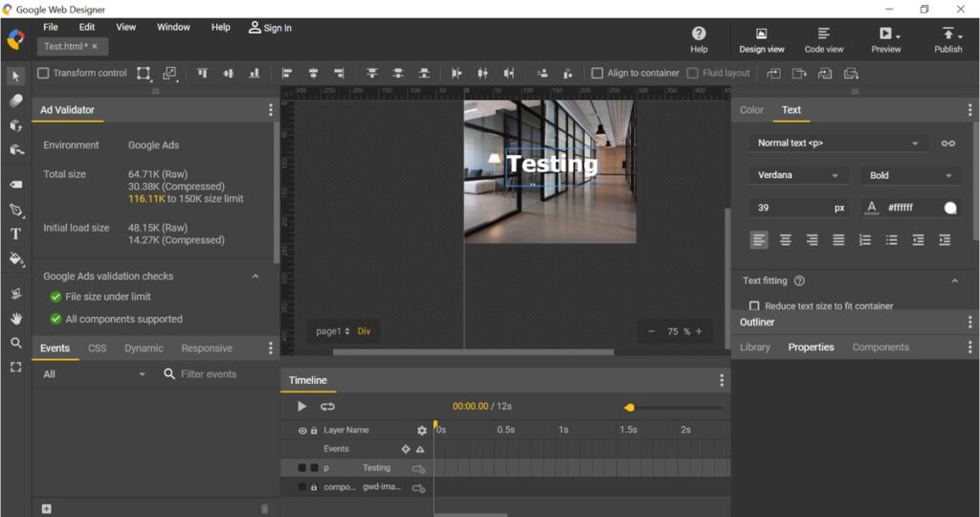Click distribute left edges icon
980x517 pixels.
point(457,73)
